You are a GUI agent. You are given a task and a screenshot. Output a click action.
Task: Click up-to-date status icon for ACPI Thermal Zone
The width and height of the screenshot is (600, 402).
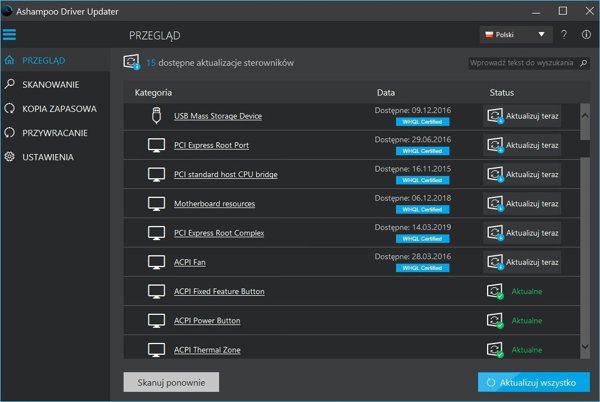[495, 350]
